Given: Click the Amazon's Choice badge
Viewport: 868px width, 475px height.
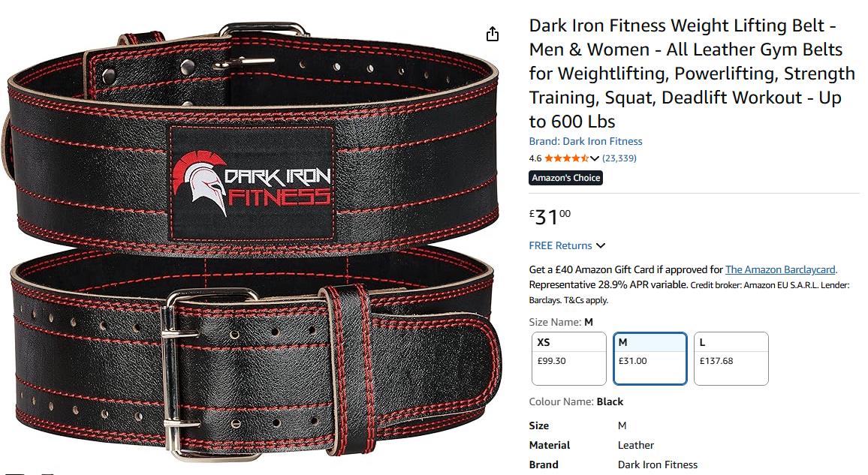Looking at the screenshot, I should 565,178.
